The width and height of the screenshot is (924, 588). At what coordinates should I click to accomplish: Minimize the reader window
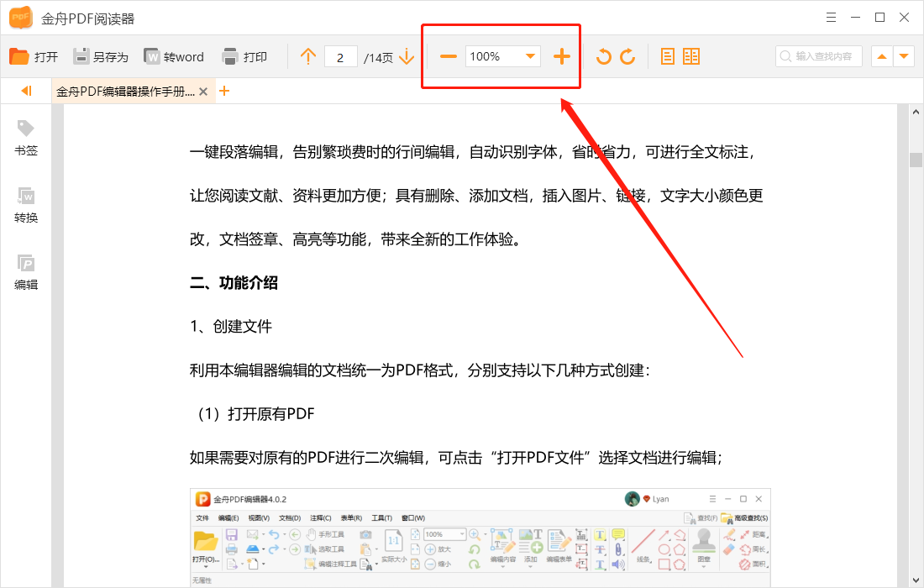856,18
